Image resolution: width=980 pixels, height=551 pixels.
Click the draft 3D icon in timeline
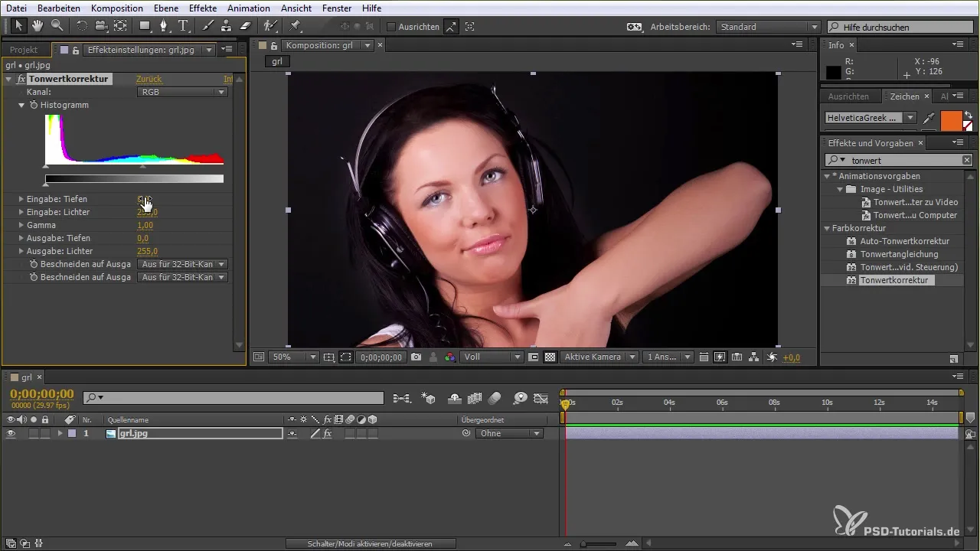(429, 398)
